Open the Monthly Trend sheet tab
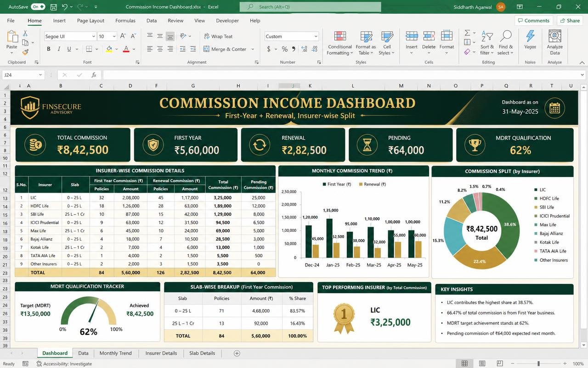Image resolution: width=588 pixels, height=368 pixels. (x=115, y=353)
